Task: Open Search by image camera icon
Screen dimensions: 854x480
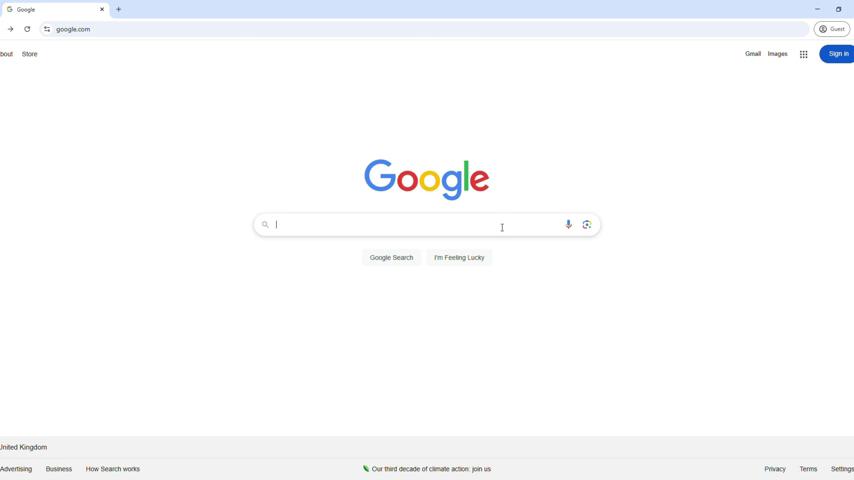Action: pyautogui.click(x=587, y=224)
